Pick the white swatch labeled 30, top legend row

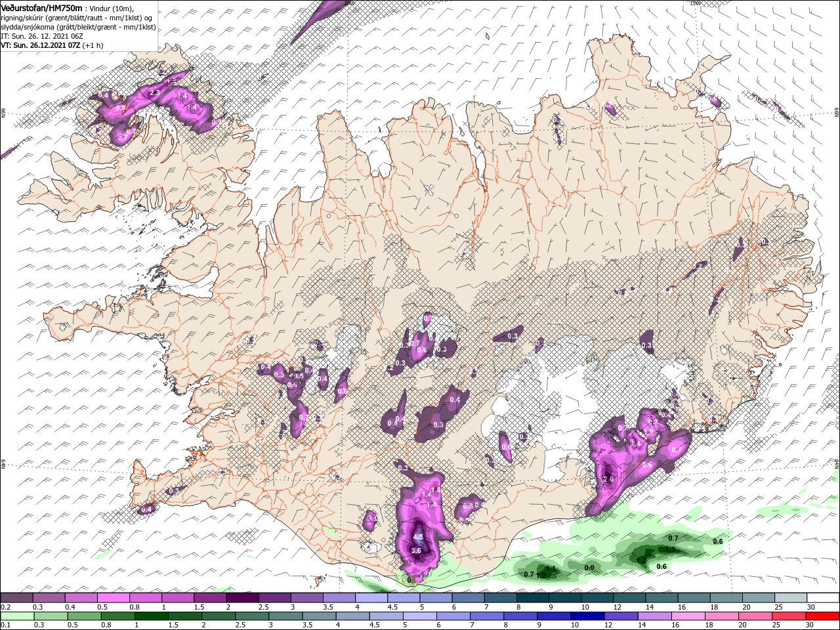822,598
